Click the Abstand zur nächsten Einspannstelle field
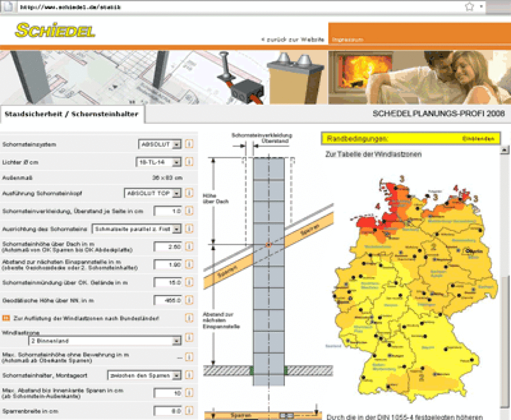511x420 pixels. tap(168, 265)
